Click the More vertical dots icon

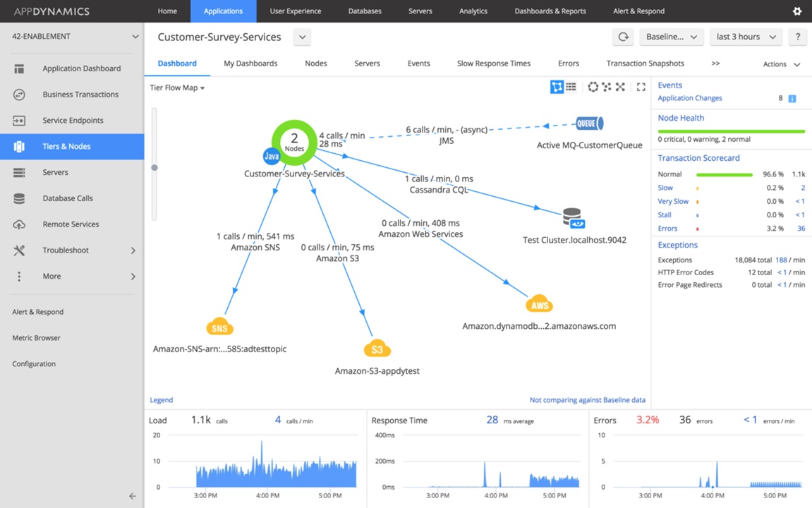click(19, 276)
